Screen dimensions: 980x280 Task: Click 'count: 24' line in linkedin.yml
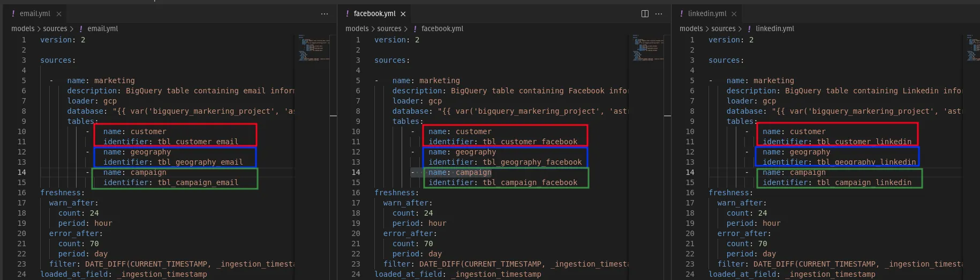[747, 213]
